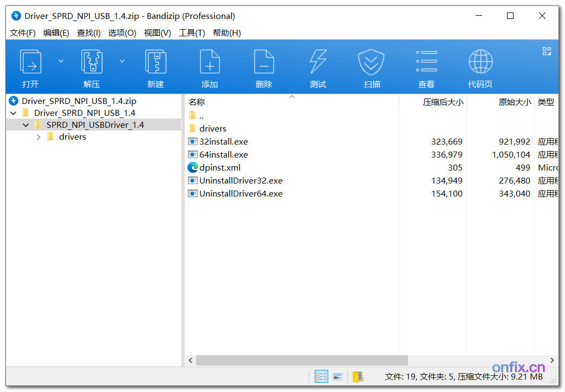The width and height of the screenshot is (565, 392).
Task: Open the 工具 menu
Action: coord(192,32)
